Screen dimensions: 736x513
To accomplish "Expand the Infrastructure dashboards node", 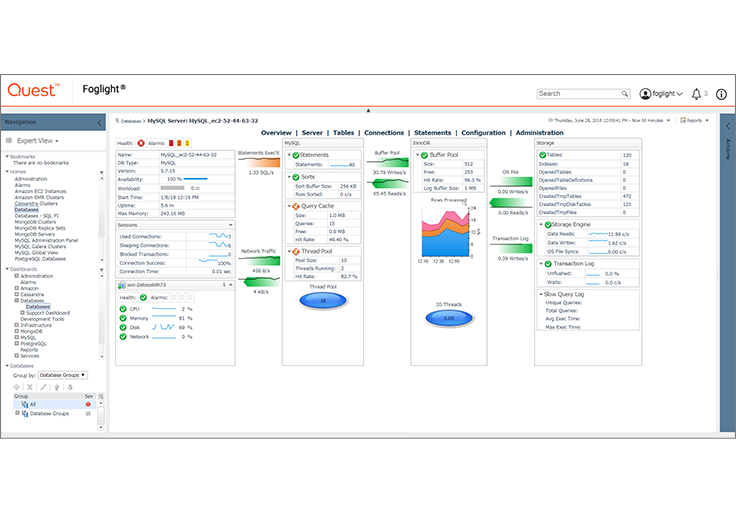I will (16, 325).
